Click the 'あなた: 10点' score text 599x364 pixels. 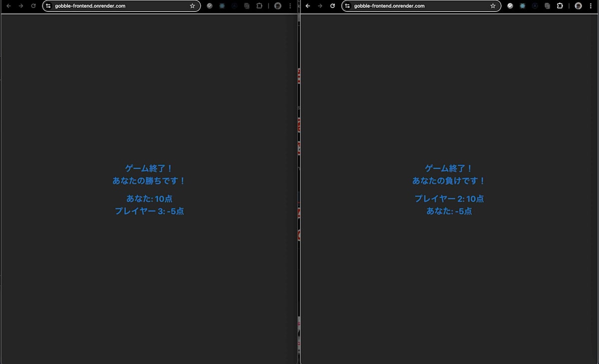pos(149,198)
